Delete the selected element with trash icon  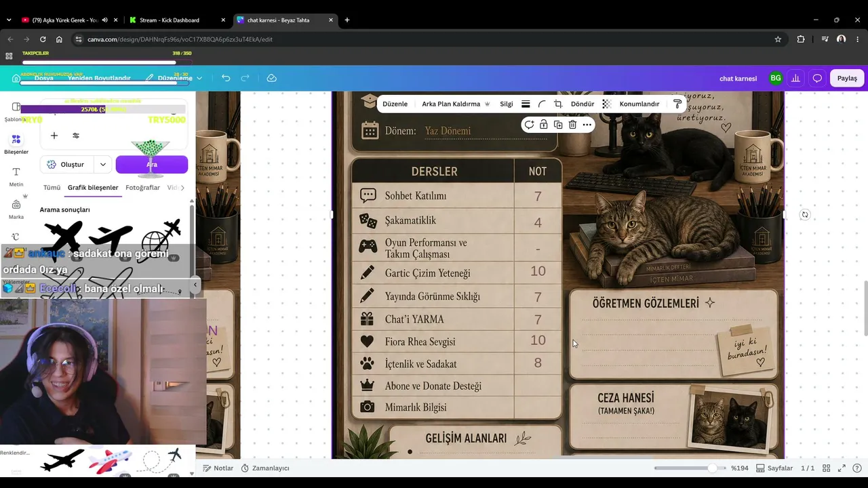(x=572, y=125)
